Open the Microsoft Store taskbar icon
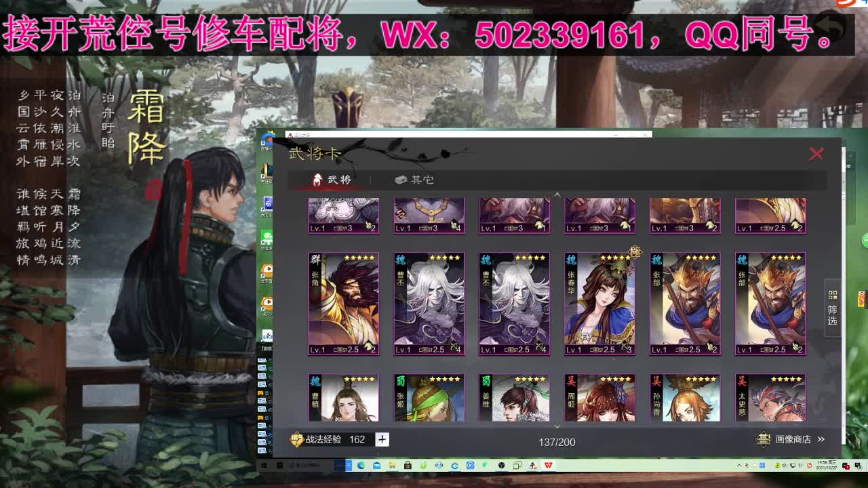Image resolution: width=868 pixels, height=488 pixels. pyautogui.click(x=408, y=466)
